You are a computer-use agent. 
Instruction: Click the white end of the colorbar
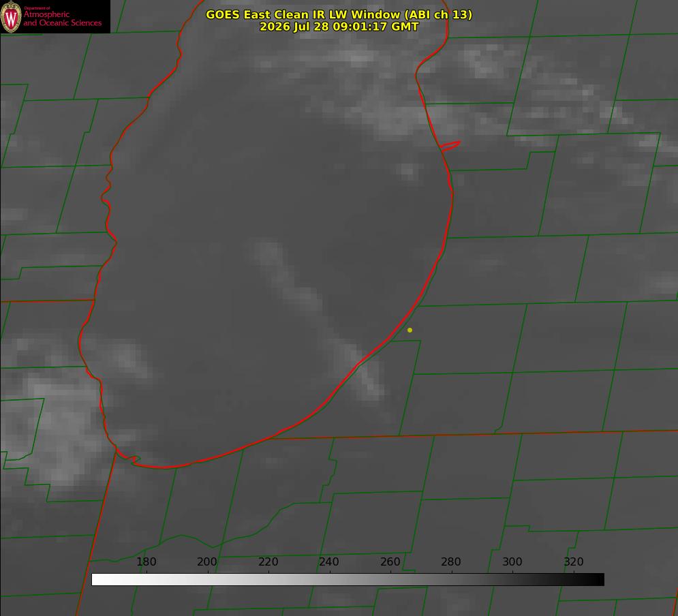[97, 580]
